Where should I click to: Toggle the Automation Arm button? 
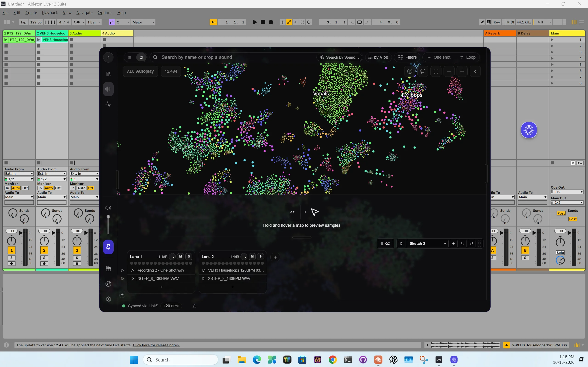click(289, 22)
